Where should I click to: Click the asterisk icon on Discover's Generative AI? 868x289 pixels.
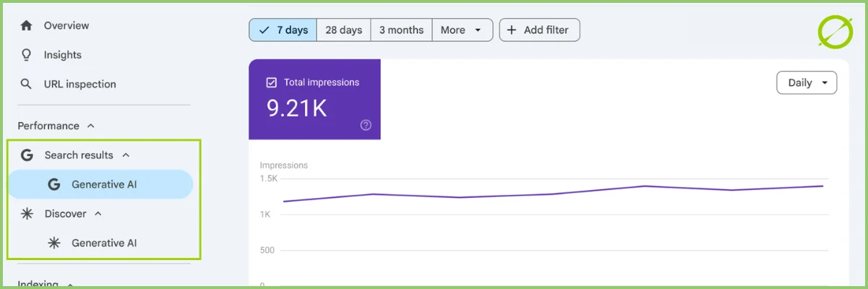(53, 243)
